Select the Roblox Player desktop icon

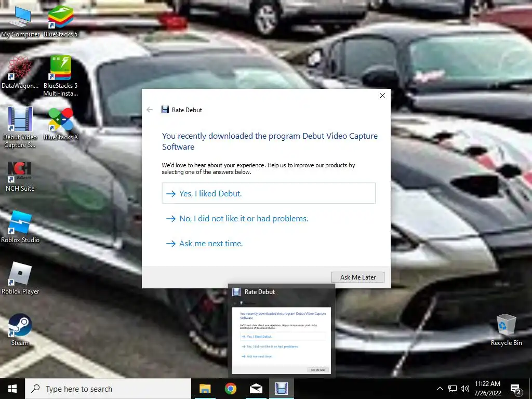(x=20, y=278)
